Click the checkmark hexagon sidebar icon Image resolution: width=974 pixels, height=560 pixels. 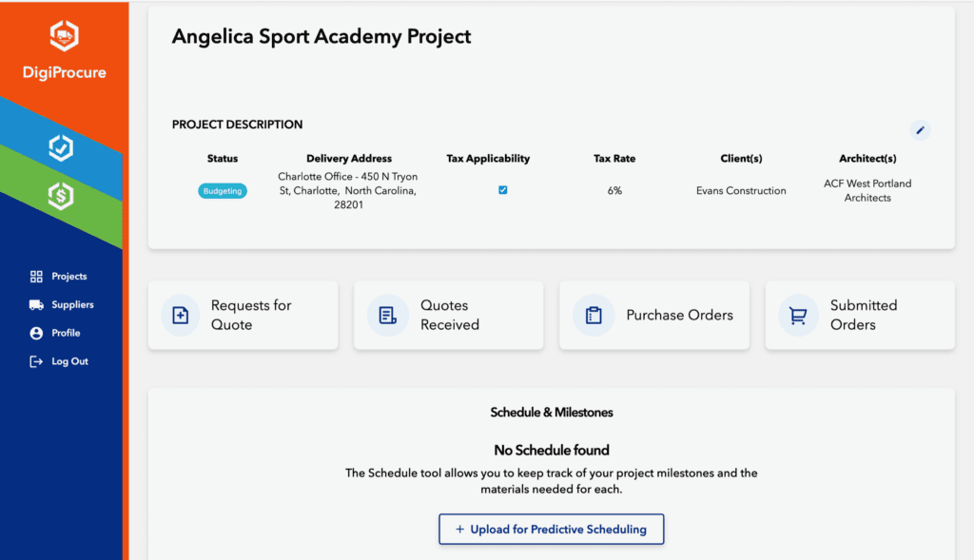coord(61,148)
